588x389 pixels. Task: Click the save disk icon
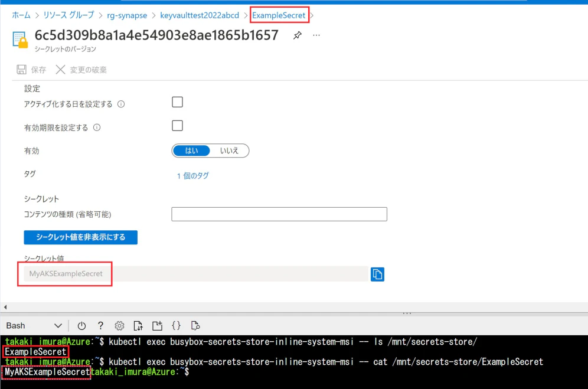tap(21, 70)
